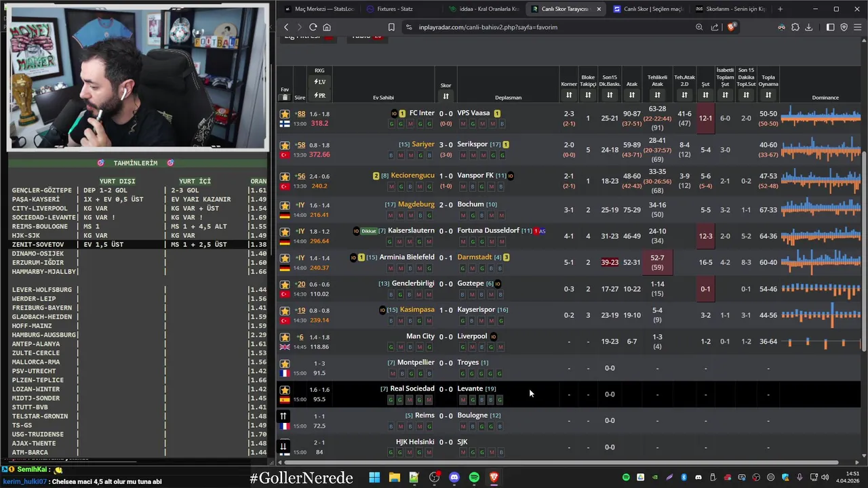This screenshot has width=868, height=488.
Task: Click the LV lightning filter button
Action: point(319,82)
